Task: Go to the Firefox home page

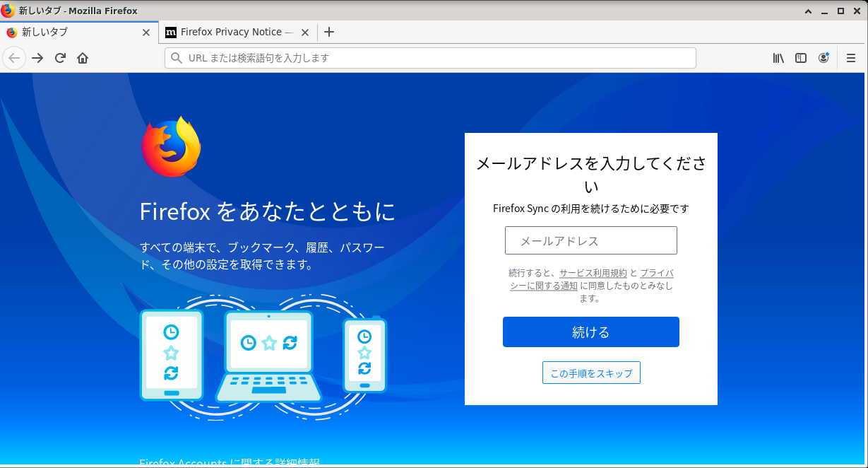Action: point(83,58)
